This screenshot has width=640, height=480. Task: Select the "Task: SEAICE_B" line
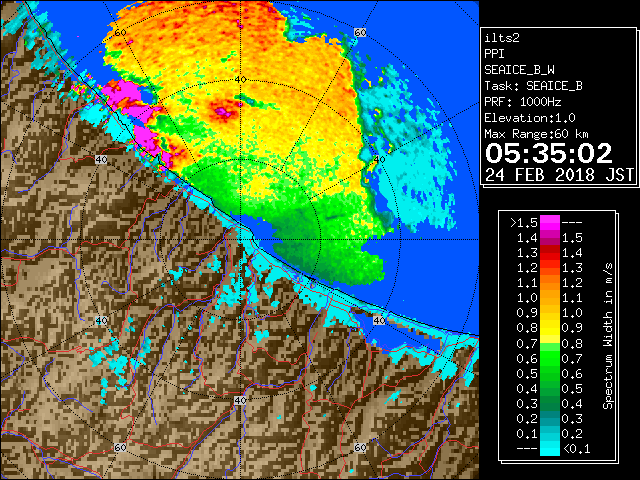coord(533,86)
